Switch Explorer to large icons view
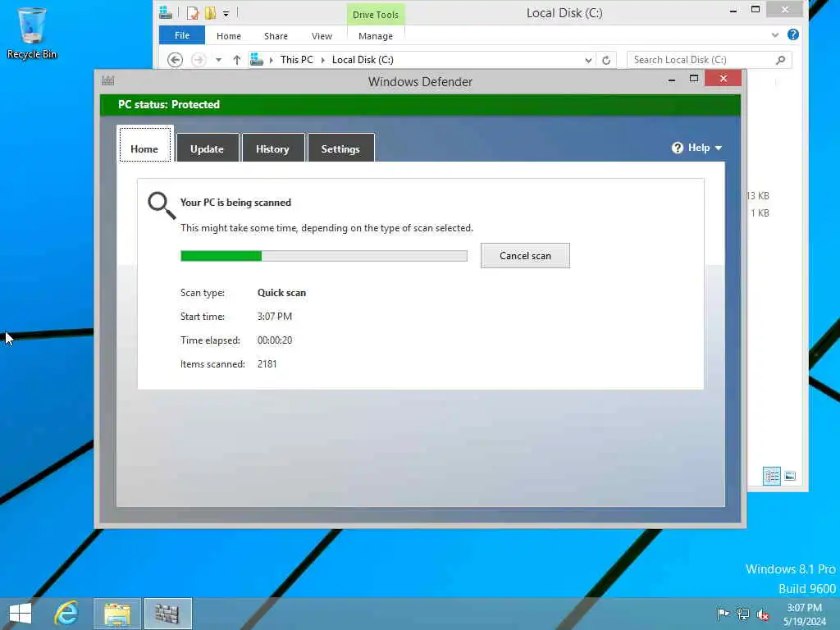This screenshot has height=630, width=840. (x=790, y=476)
